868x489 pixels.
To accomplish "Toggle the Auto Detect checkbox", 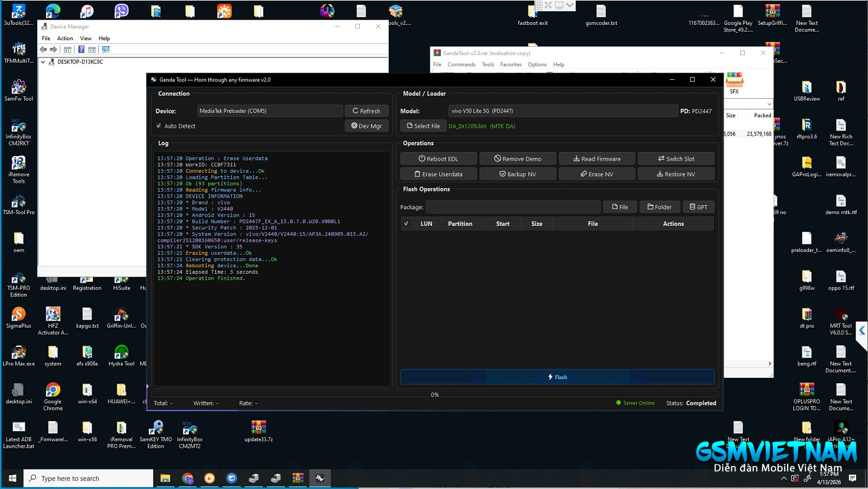I will pyautogui.click(x=159, y=126).
